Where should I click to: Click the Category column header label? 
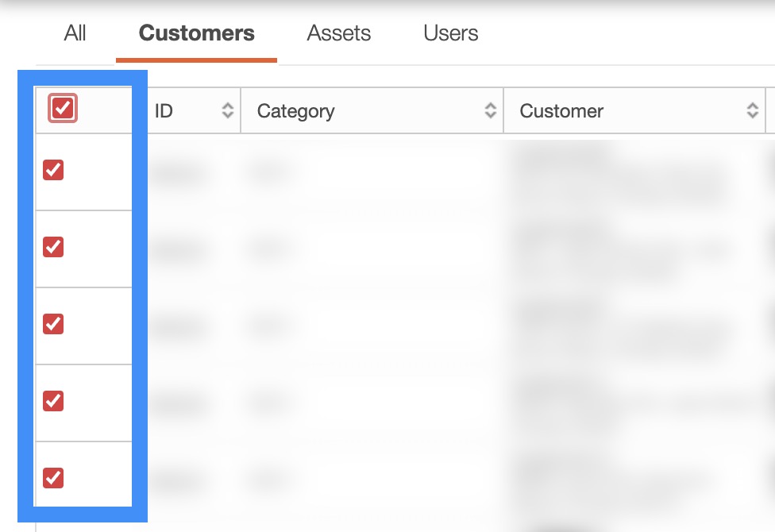point(295,111)
